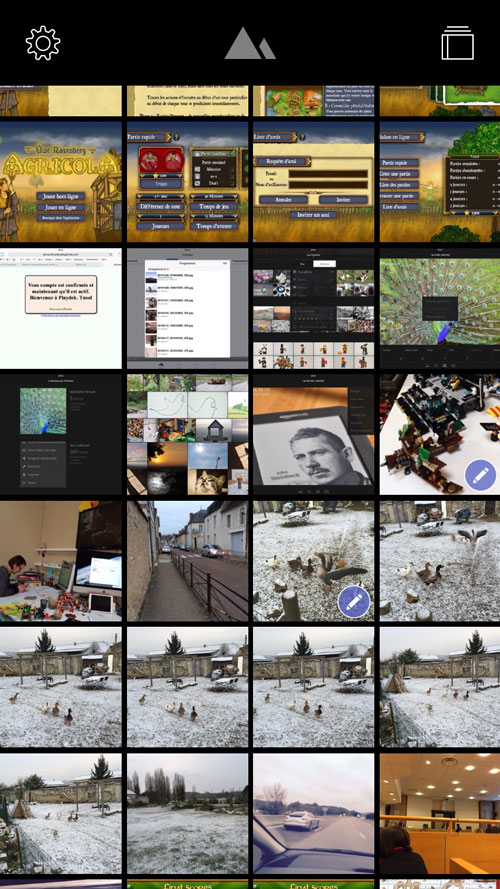Open the Agricola title screen thumbnail

[61, 181]
